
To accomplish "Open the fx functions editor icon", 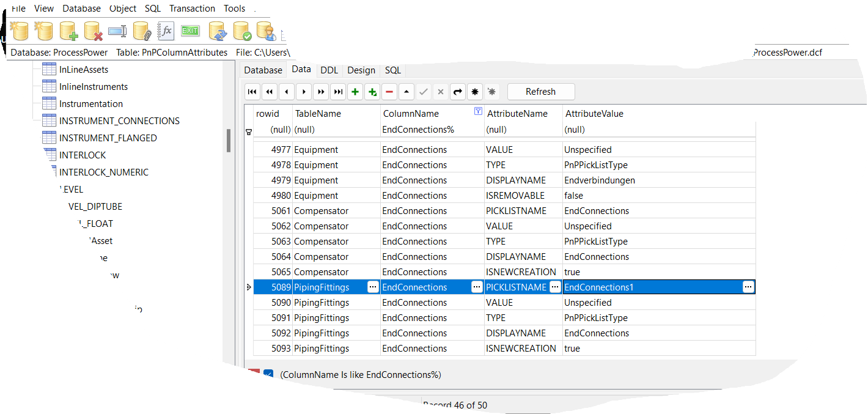I will [165, 31].
